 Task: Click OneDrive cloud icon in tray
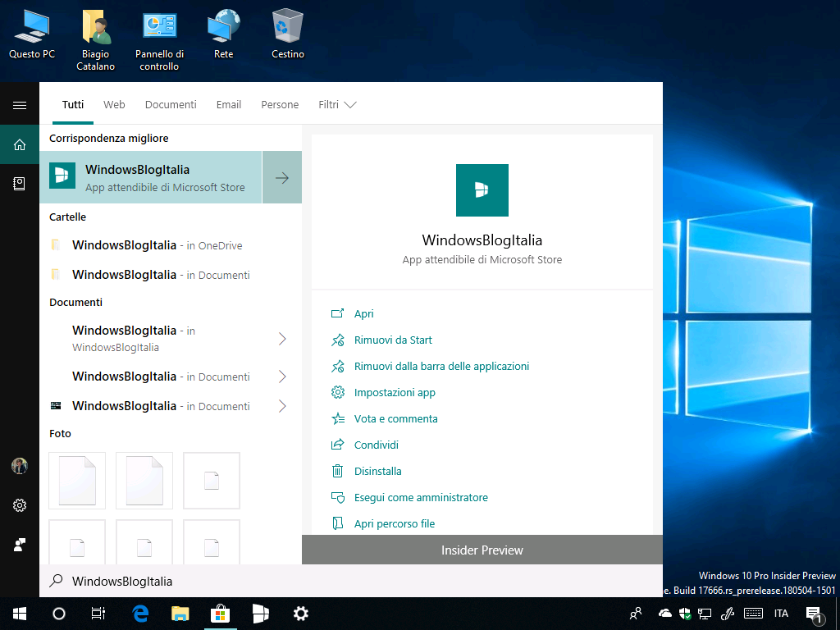tap(664, 614)
